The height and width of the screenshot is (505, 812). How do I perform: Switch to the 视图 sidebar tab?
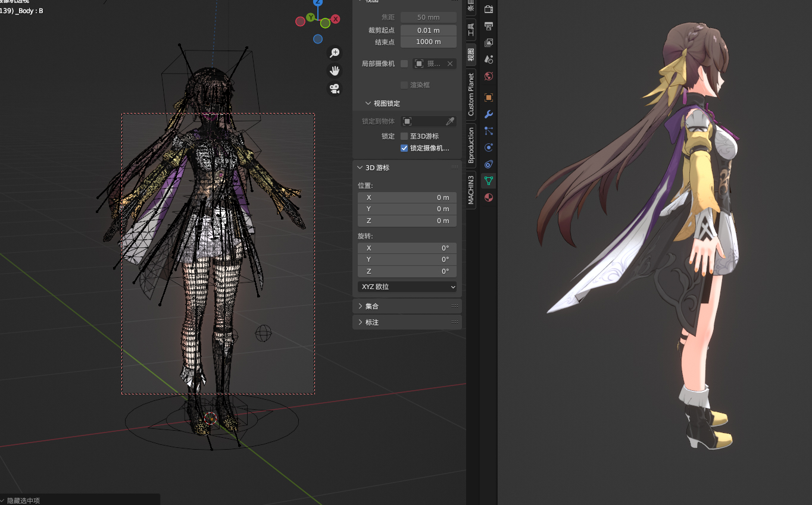point(471,55)
